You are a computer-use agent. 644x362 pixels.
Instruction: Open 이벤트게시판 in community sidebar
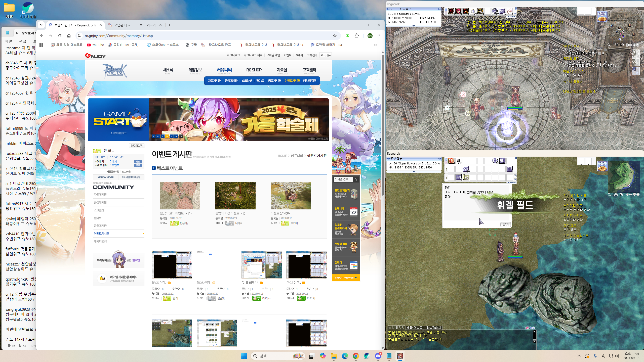pos(118,234)
